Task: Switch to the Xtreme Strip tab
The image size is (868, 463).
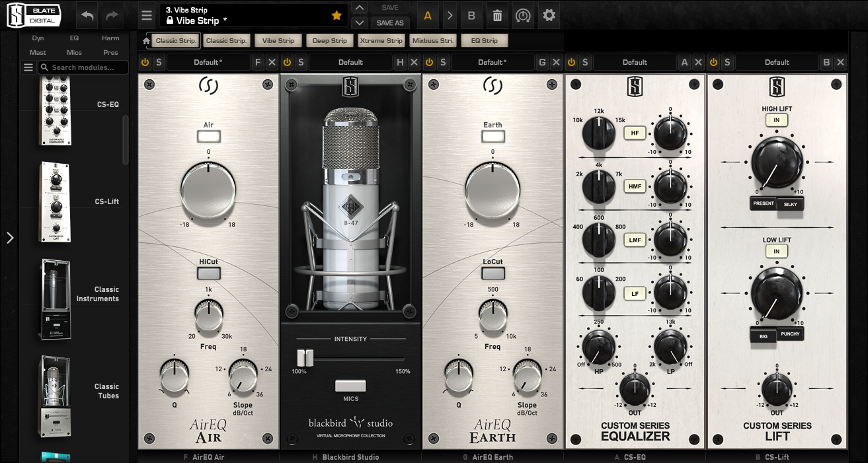Action: click(x=381, y=40)
